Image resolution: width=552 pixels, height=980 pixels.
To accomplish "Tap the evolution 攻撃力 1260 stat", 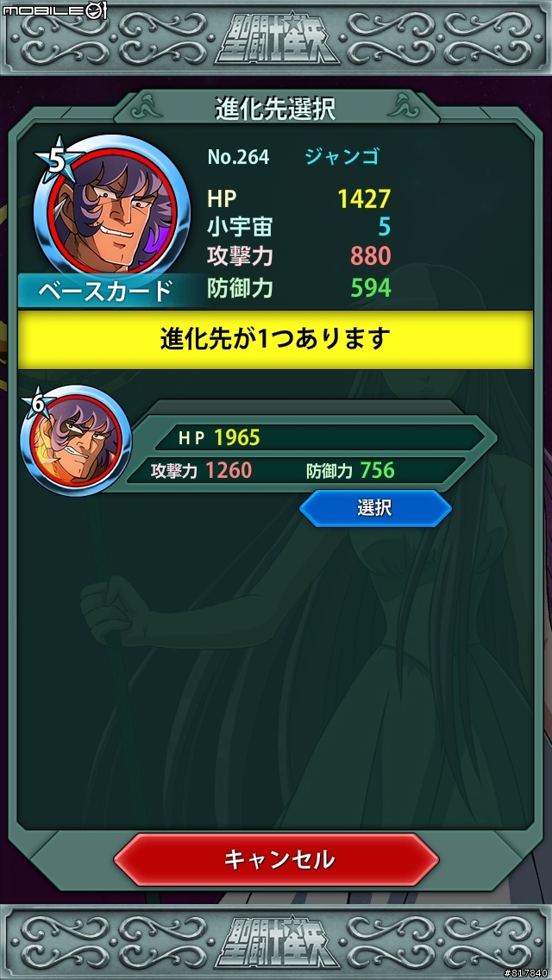I will pos(201,470).
